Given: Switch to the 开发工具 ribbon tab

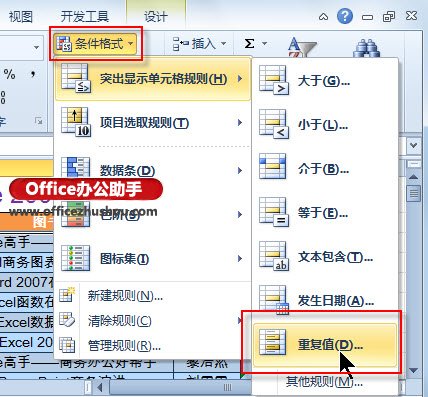Looking at the screenshot, I should pyautogui.click(x=85, y=16).
